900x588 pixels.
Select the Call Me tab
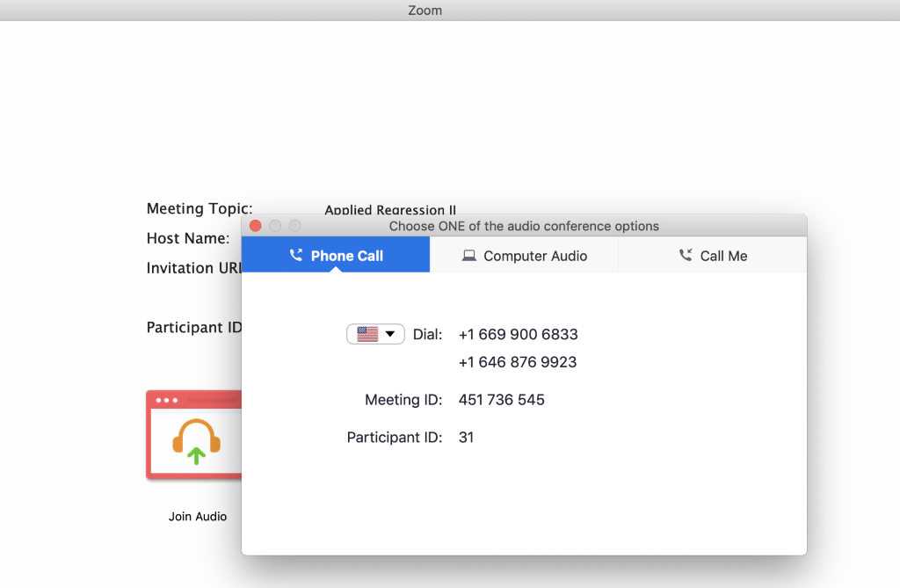(x=713, y=256)
